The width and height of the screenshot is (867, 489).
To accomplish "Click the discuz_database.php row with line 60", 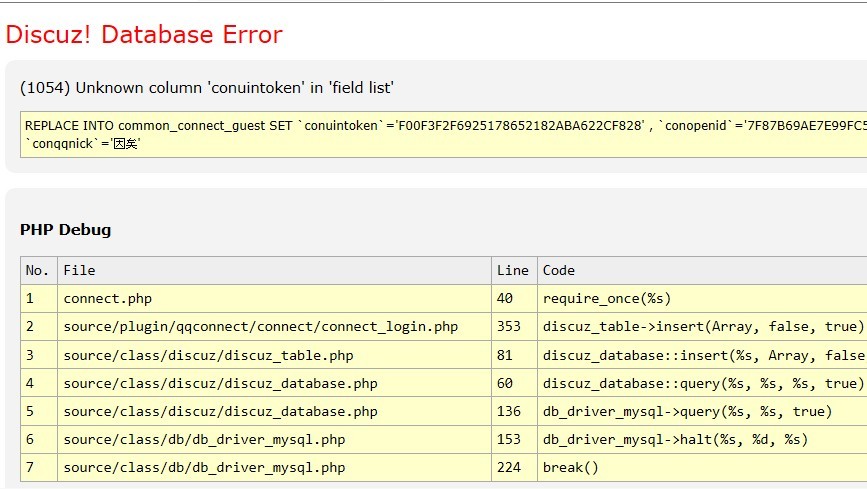I will [220, 383].
